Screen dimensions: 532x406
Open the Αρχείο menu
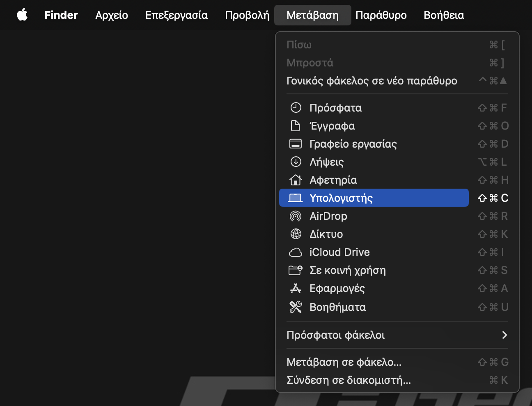(x=112, y=15)
